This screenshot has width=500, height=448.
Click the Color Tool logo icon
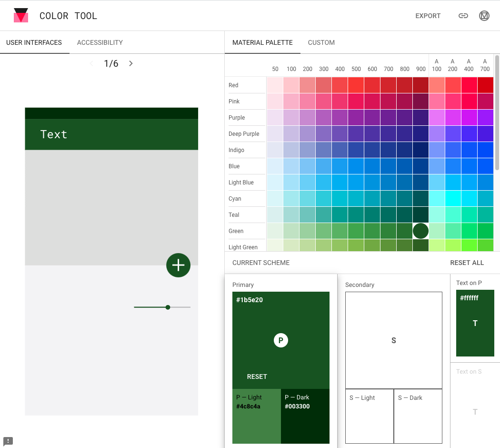[x=21, y=16]
